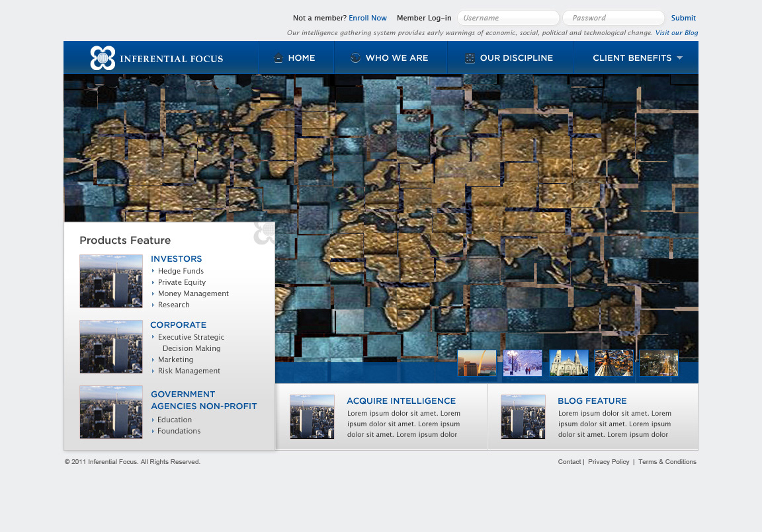Click the Corporate section city image
The width and height of the screenshot is (762, 532).
(x=111, y=346)
